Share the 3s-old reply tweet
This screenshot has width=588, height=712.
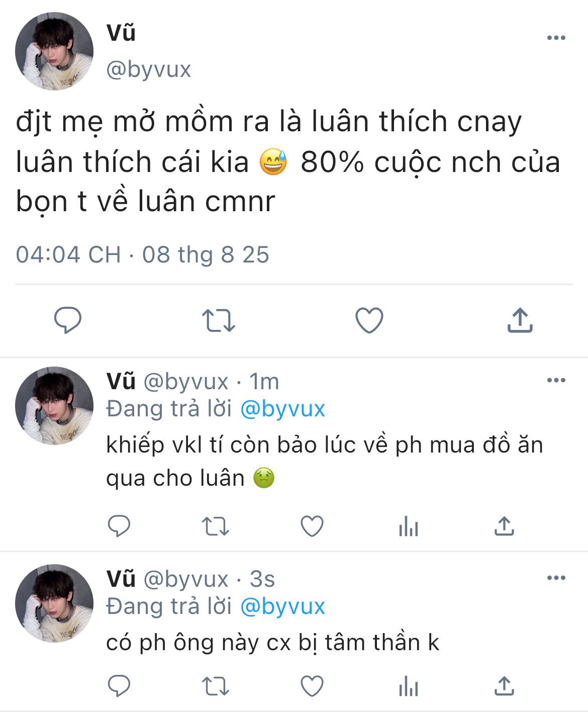[x=504, y=686]
